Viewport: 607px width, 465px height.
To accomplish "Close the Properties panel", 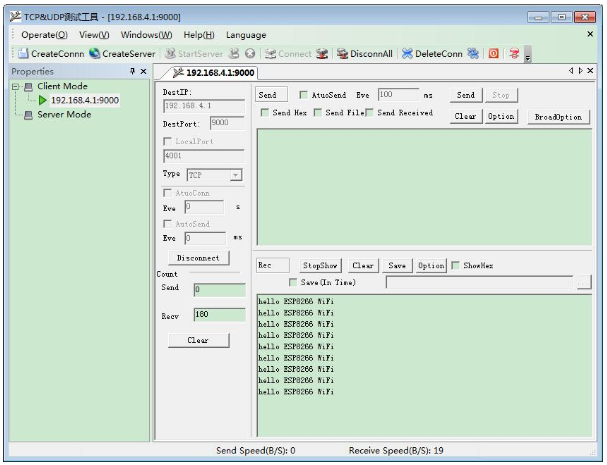I will (143, 71).
